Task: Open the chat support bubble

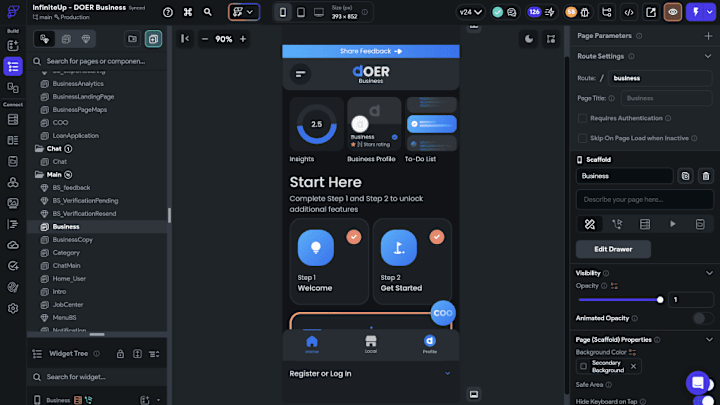Action: tap(698, 382)
